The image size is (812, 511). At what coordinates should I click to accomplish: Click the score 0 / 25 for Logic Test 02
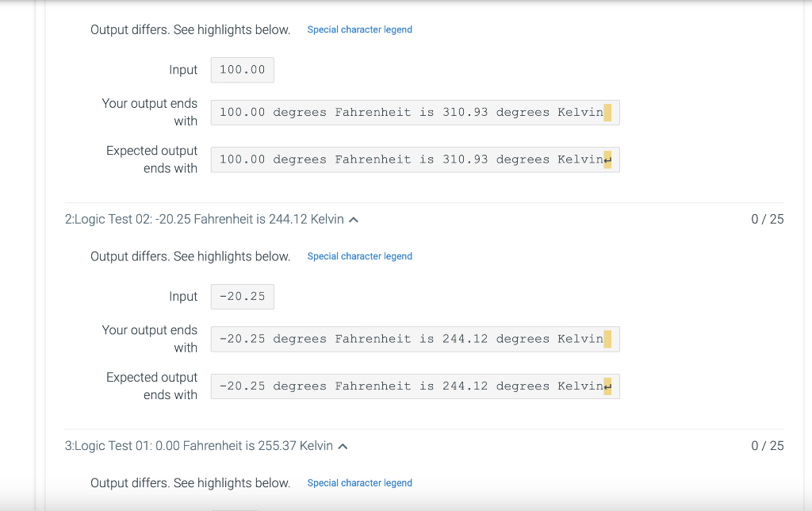click(x=767, y=219)
